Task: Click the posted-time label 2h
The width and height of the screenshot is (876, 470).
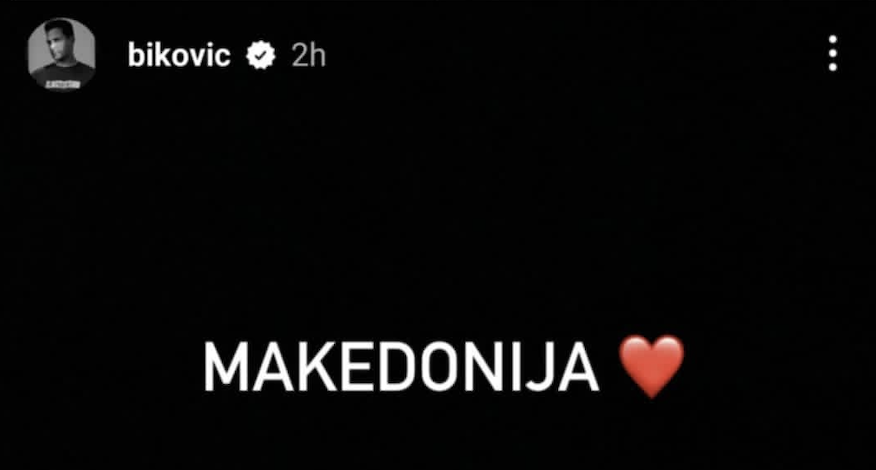Action: click(308, 55)
